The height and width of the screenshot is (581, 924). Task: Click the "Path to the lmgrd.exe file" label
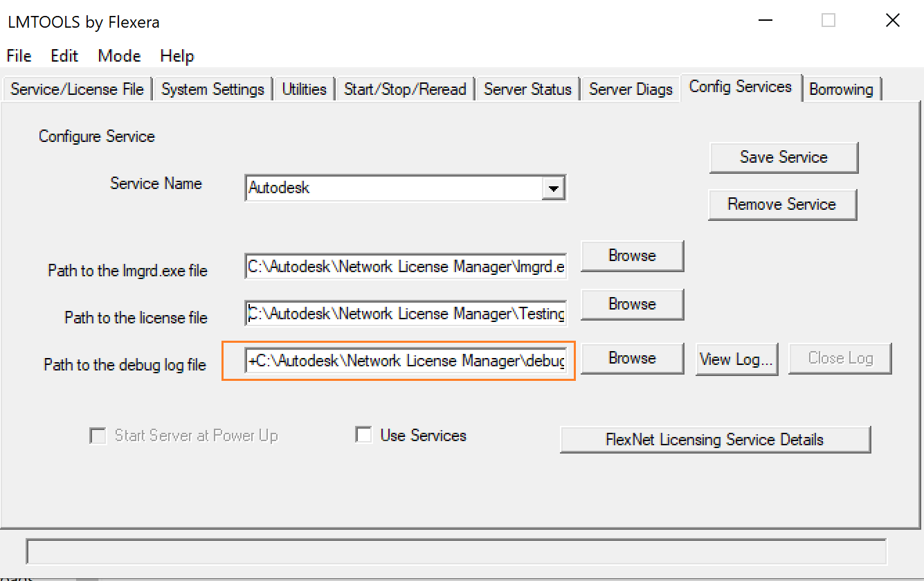coord(127,271)
